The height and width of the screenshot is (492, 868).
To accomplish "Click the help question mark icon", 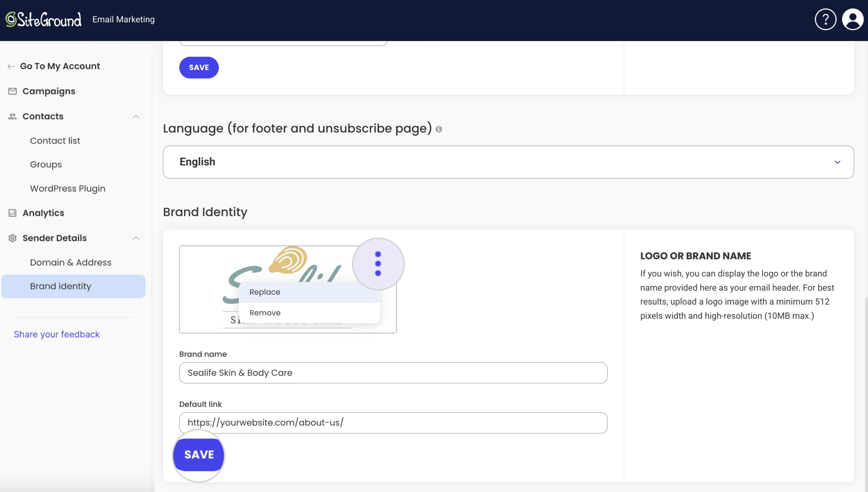I will [x=826, y=19].
